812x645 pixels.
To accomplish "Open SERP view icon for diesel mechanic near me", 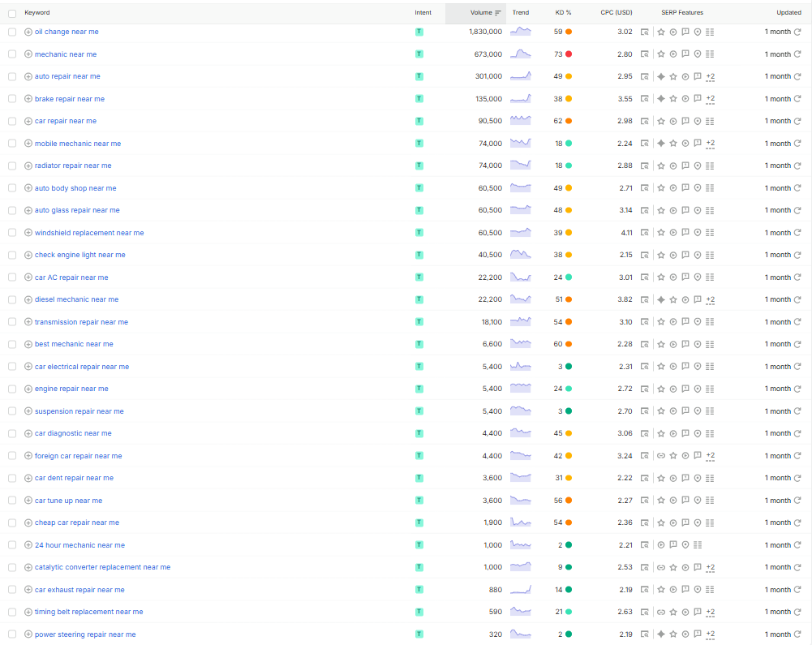I will [x=645, y=299].
